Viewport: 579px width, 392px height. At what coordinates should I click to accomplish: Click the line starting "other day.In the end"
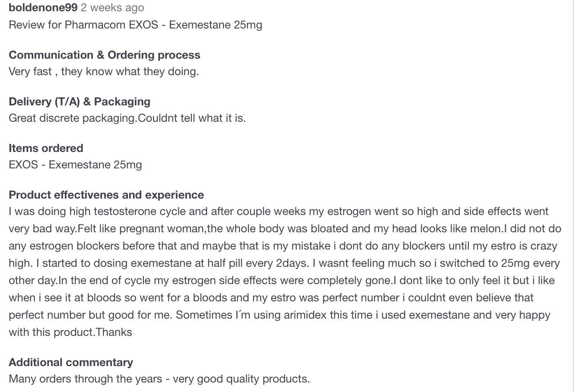pyautogui.click(x=282, y=281)
